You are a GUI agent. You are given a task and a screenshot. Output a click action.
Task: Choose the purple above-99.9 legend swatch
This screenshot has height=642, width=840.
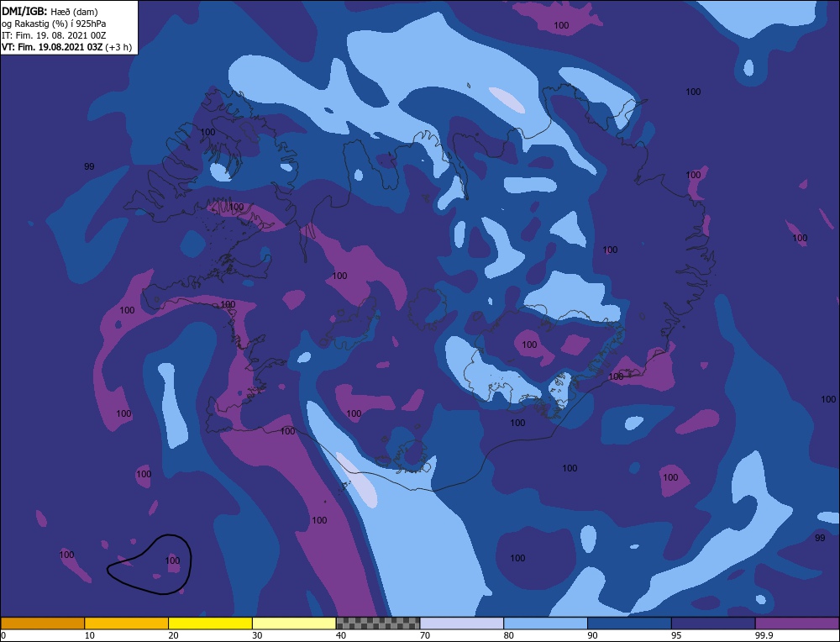tap(797, 624)
